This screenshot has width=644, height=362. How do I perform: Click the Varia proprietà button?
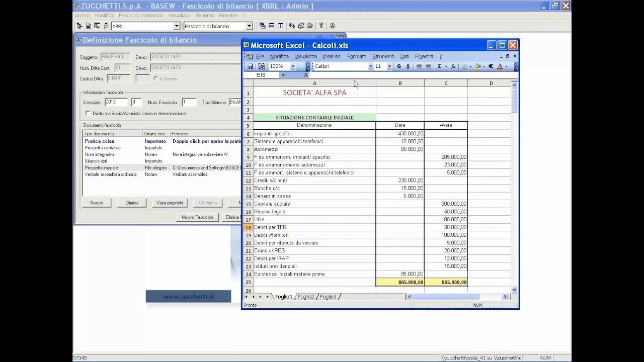170,203
